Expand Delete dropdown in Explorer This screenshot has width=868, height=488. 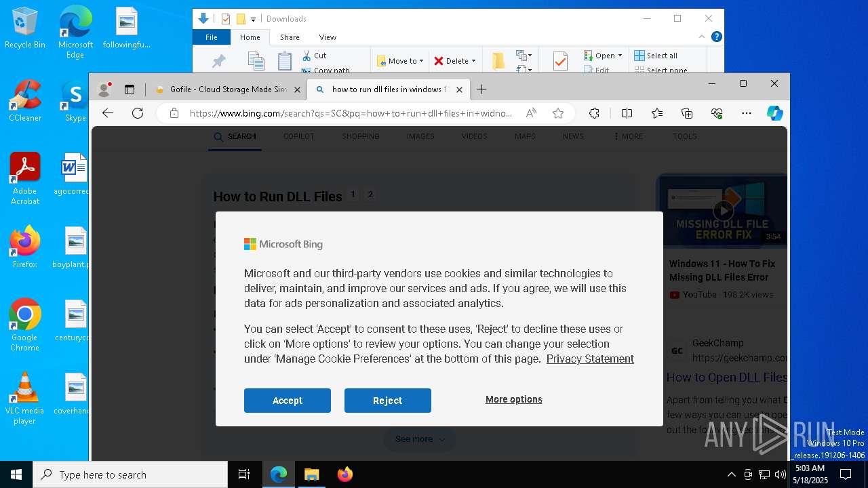[x=473, y=61]
